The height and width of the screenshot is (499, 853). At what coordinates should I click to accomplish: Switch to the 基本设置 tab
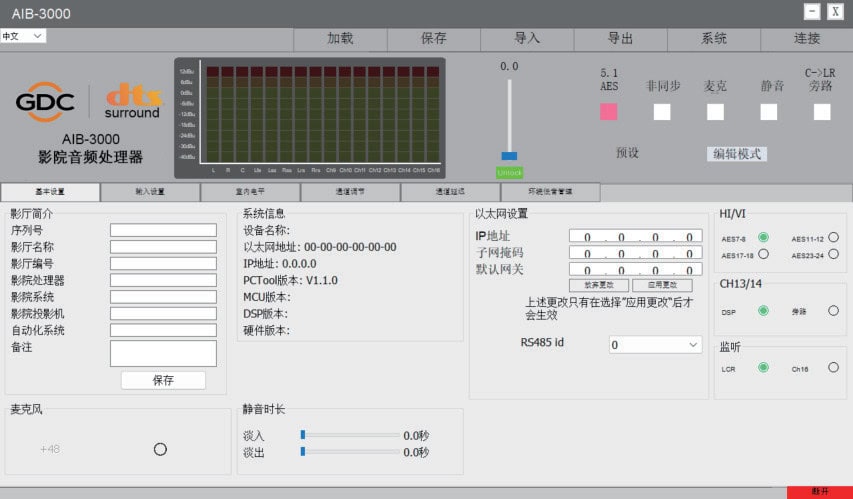point(51,192)
